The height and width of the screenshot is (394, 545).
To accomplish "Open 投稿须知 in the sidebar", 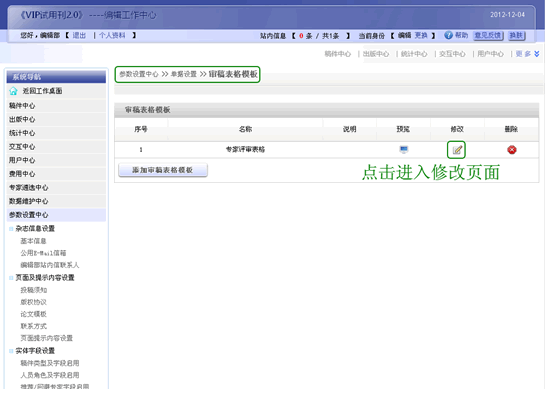I will coord(33,290).
